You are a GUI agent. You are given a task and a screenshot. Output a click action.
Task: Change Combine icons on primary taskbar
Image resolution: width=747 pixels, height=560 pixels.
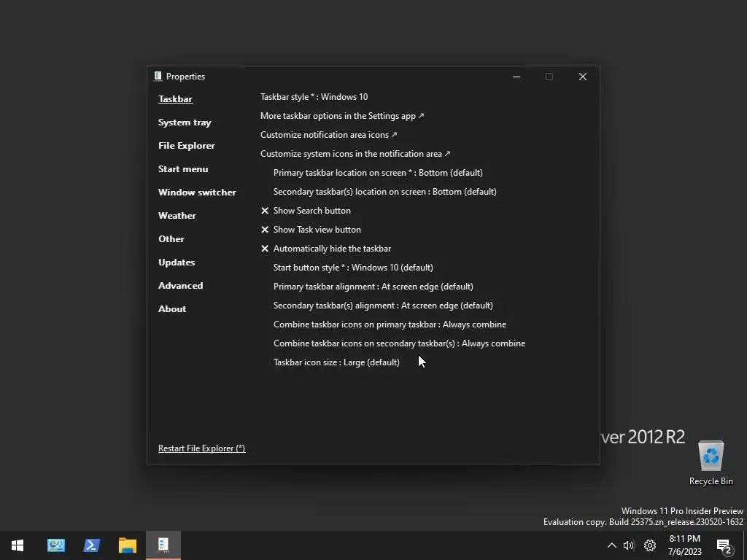[390, 324]
